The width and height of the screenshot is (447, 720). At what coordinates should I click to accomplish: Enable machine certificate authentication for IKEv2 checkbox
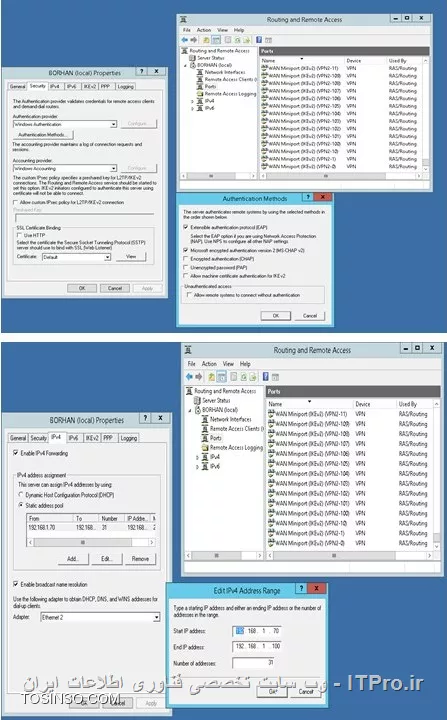[x=186, y=276]
